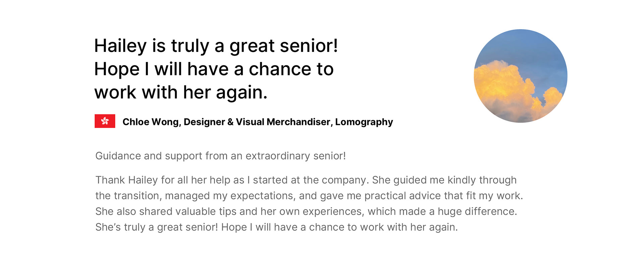Click the headline line "work with her again."
Screen dimensions: 644x262
(x=180, y=92)
